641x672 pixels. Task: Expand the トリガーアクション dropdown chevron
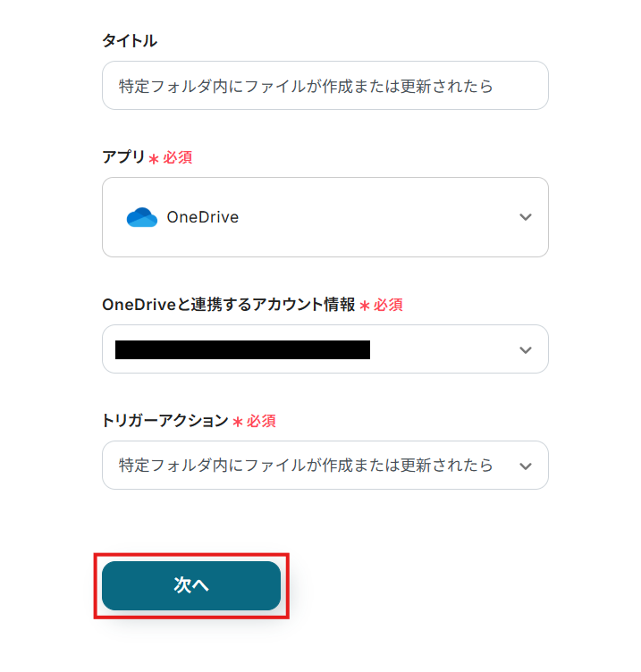click(x=526, y=466)
